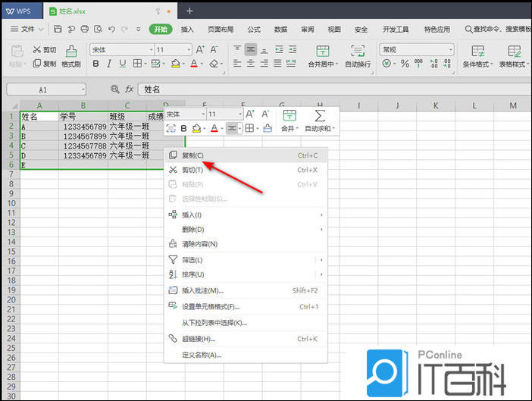The image size is (532, 401).
Task: Select 复制(C) from the context menu
Action: 192,155
